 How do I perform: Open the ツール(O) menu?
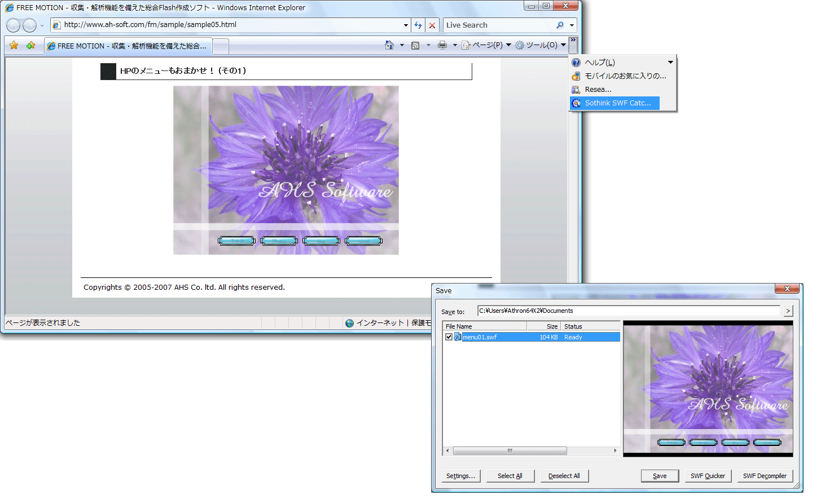(x=541, y=45)
